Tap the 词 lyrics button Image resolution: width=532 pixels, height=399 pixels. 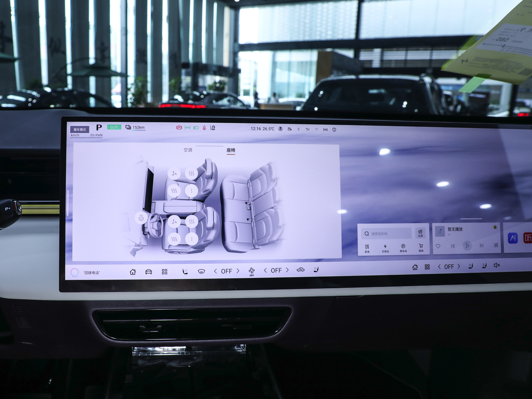tap(496, 245)
